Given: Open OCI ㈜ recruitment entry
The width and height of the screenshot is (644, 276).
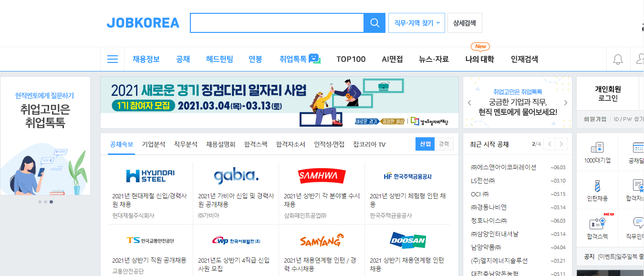Looking at the screenshot, I should pyautogui.click(x=480, y=194).
